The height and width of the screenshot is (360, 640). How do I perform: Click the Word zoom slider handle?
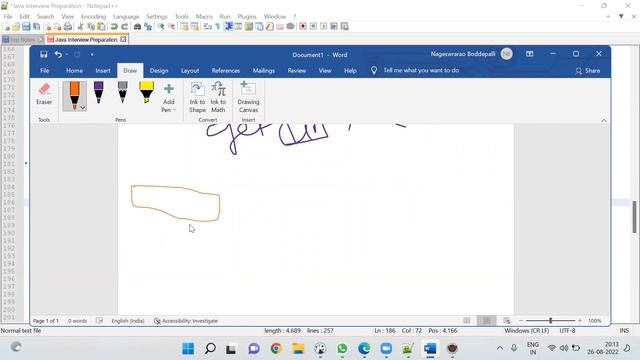[550, 321]
